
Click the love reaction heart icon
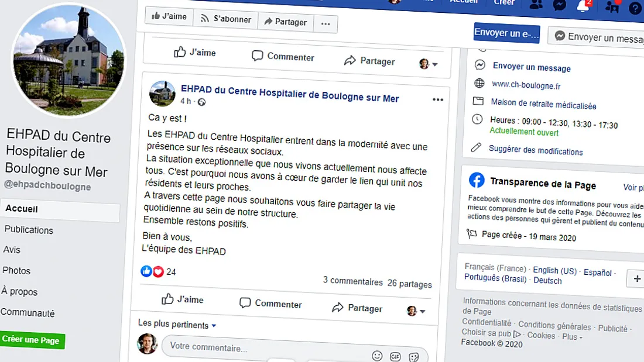pos(158,271)
